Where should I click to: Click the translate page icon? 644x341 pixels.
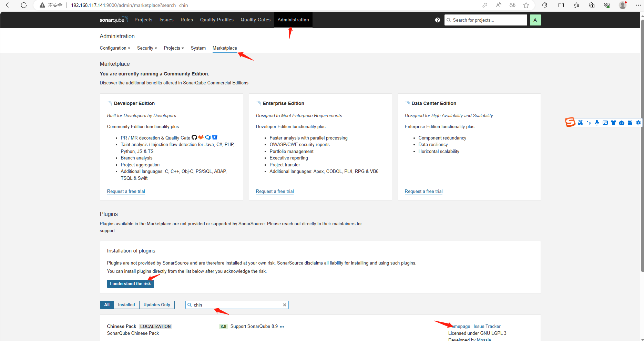click(x=512, y=5)
